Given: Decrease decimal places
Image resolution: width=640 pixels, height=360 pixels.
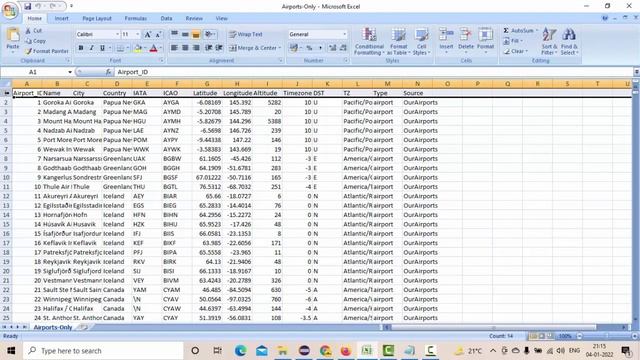Looking at the screenshot, I should click(343, 48).
